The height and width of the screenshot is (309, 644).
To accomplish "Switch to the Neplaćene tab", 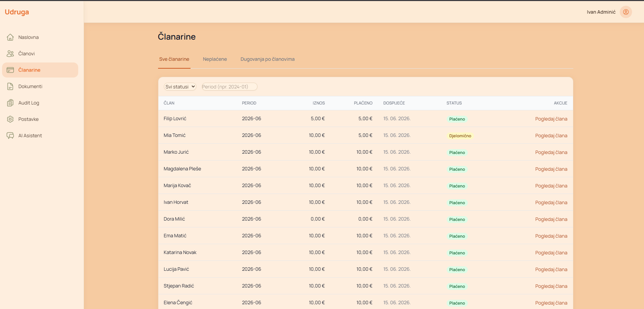I will point(215,59).
